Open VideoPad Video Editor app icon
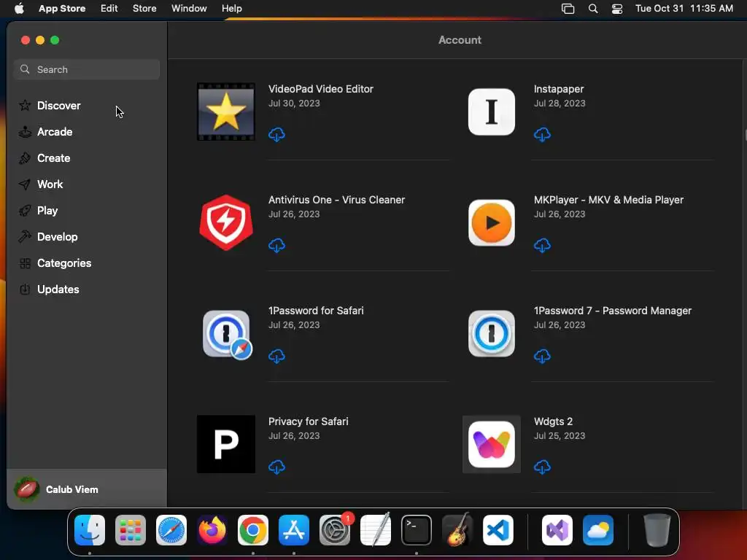This screenshot has width=747, height=560. (x=226, y=112)
